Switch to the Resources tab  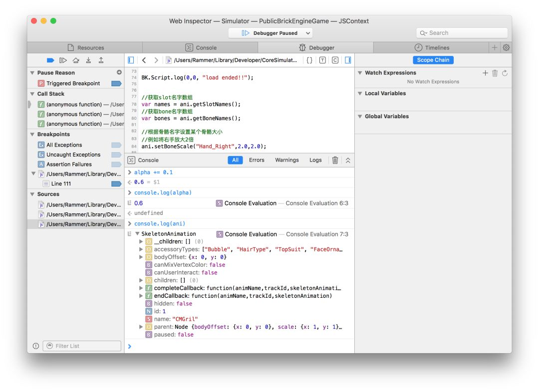pos(85,48)
